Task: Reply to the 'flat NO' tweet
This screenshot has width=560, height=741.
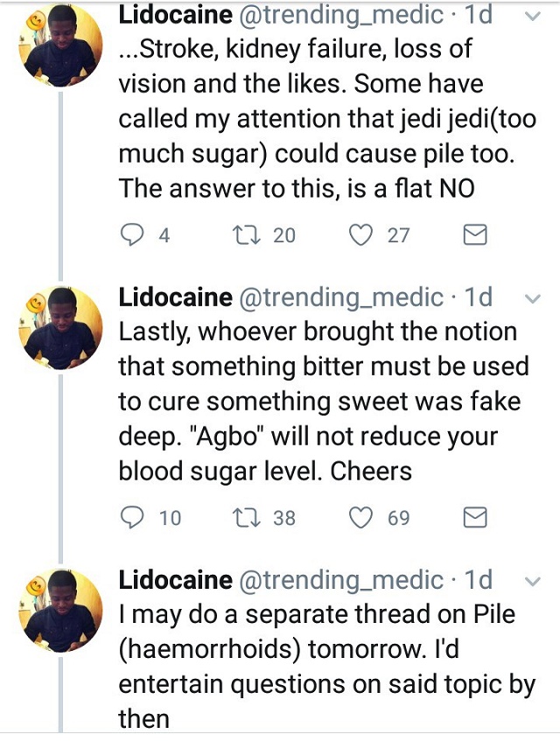Action: pyautogui.click(x=131, y=234)
